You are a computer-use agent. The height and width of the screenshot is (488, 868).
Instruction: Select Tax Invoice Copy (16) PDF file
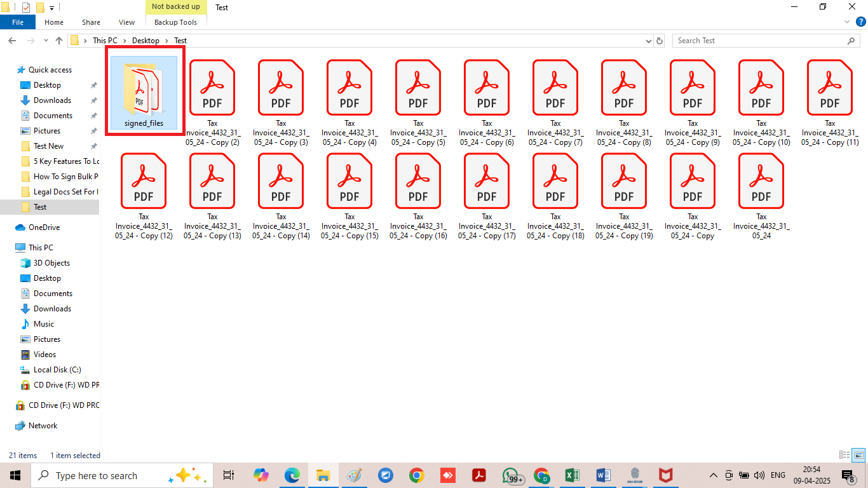coord(418,196)
